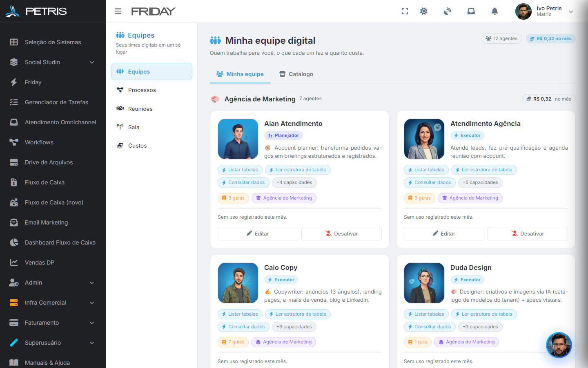Click the Dashboard Fluxo de Caixa pie icon
The width and height of the screenshot is (588, 368).
14,242
